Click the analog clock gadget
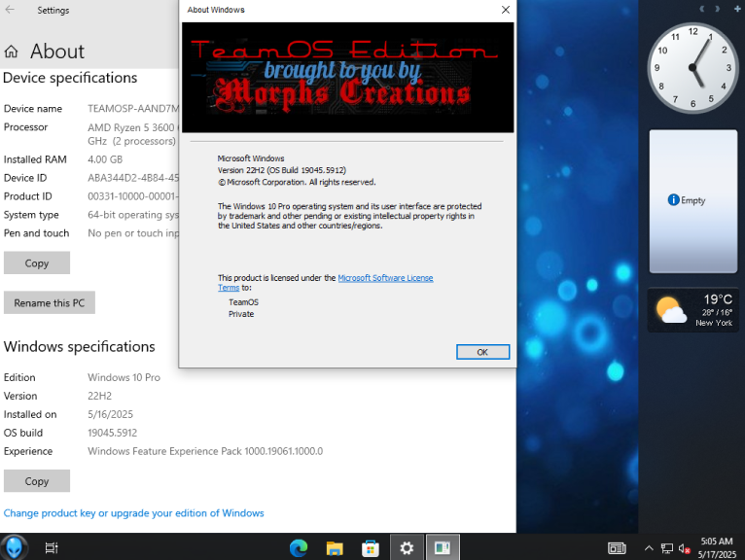Image resolution: width=745 pixels, height=560 pixels. tap(692, 68)
